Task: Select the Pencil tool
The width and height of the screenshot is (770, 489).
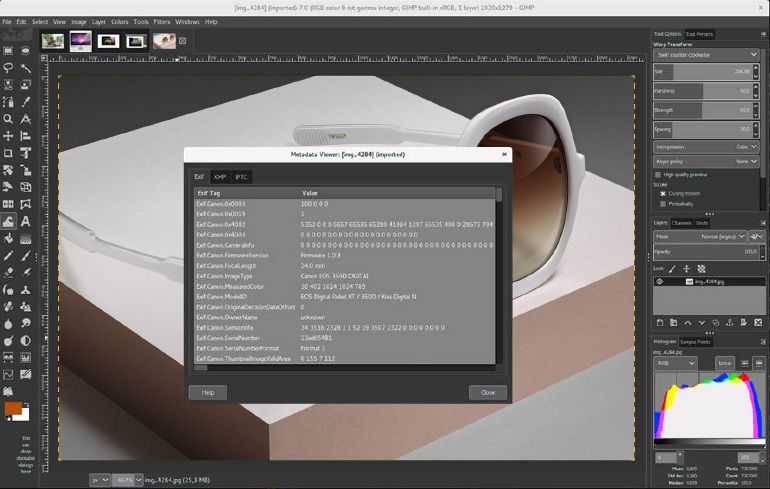Action: tap(8, 255)
